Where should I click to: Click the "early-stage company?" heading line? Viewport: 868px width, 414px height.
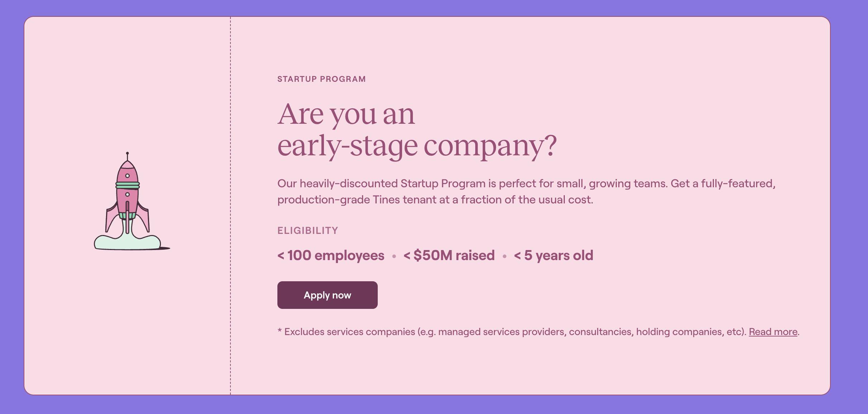(417, 146)
